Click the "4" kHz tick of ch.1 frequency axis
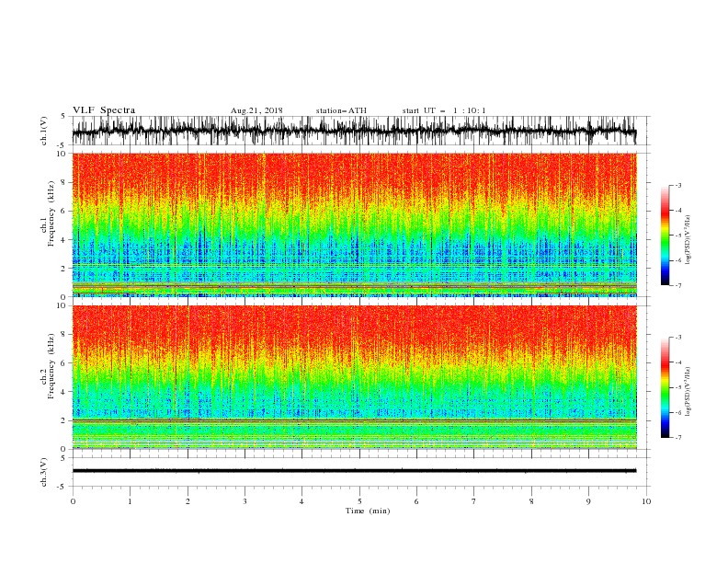Image resolution: width=728 pixels, height=563 pixels. pos(64,240)
